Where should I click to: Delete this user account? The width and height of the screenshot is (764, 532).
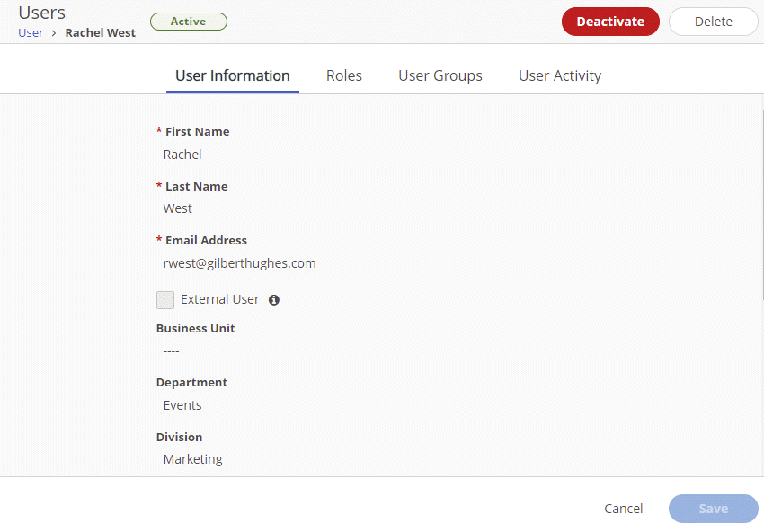[x=713, y=21]
